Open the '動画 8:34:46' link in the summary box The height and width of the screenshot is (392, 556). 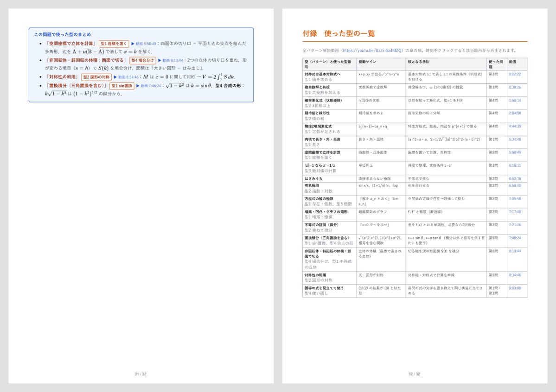point(126,77)
